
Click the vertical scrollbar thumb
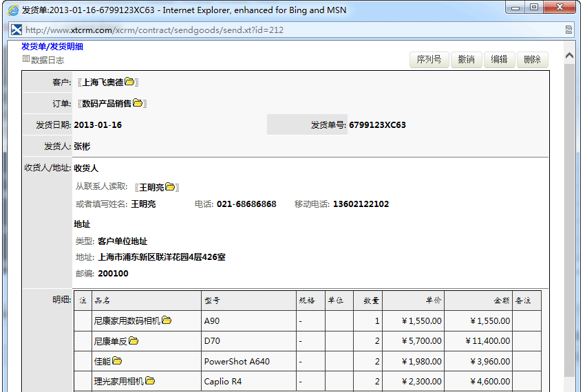coord(569,220)
